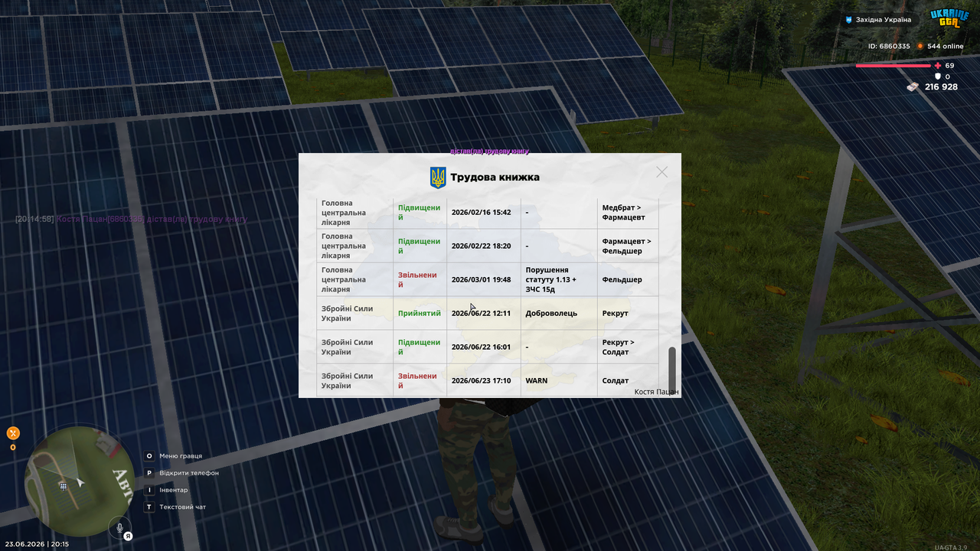Viewport: 980px width, 551px height.
Task: Click the Ukraine GTA logo
Action: click(x=949, y=18)
